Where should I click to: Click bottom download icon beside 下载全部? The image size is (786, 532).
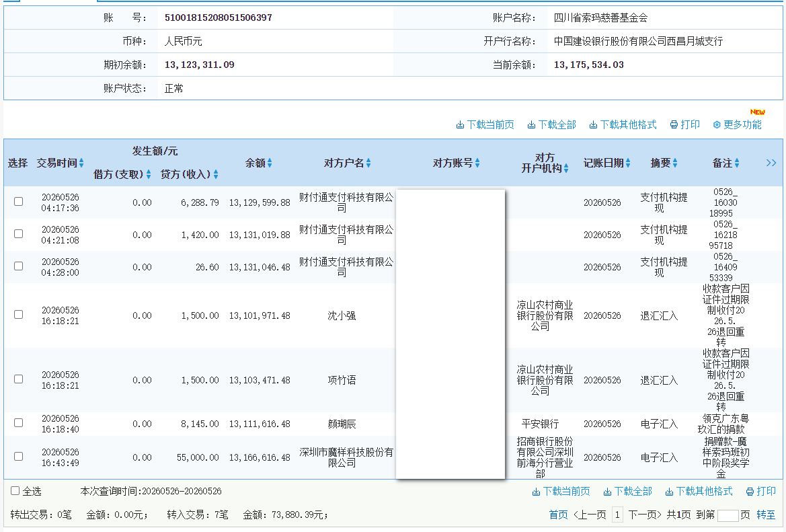click(x=607, y=492)
